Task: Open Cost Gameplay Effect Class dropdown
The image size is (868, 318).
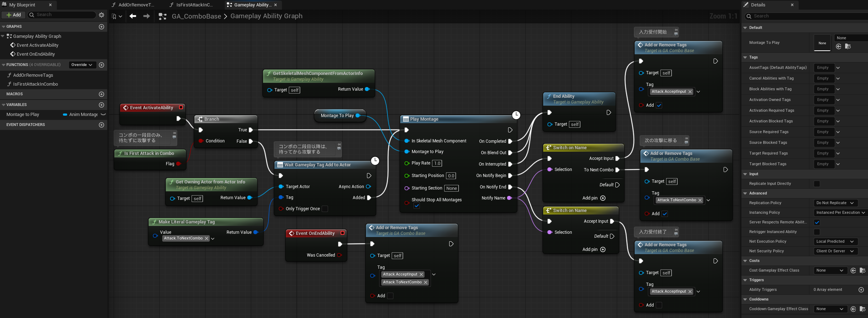Action: (830, 271)
